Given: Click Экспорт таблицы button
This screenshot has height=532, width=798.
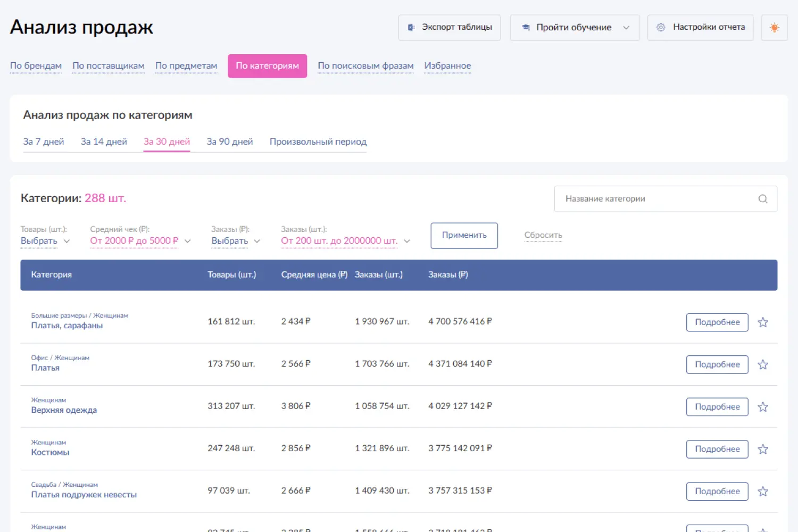Looking at the screenshot, I should 450,28.
